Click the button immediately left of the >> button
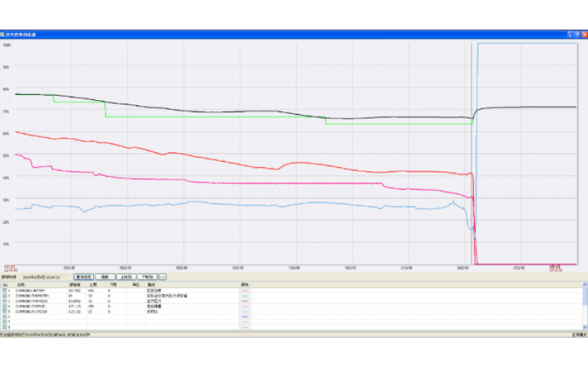 146,277
